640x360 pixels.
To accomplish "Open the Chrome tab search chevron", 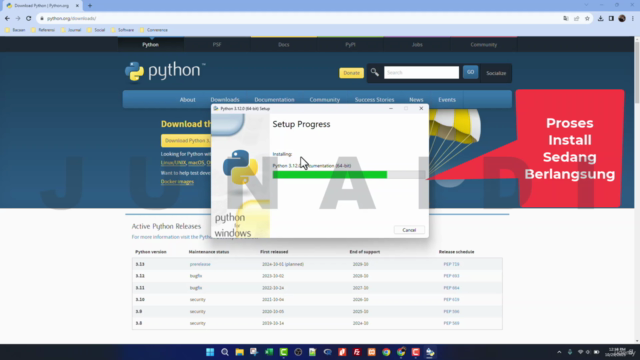I will tap(587, 5).
